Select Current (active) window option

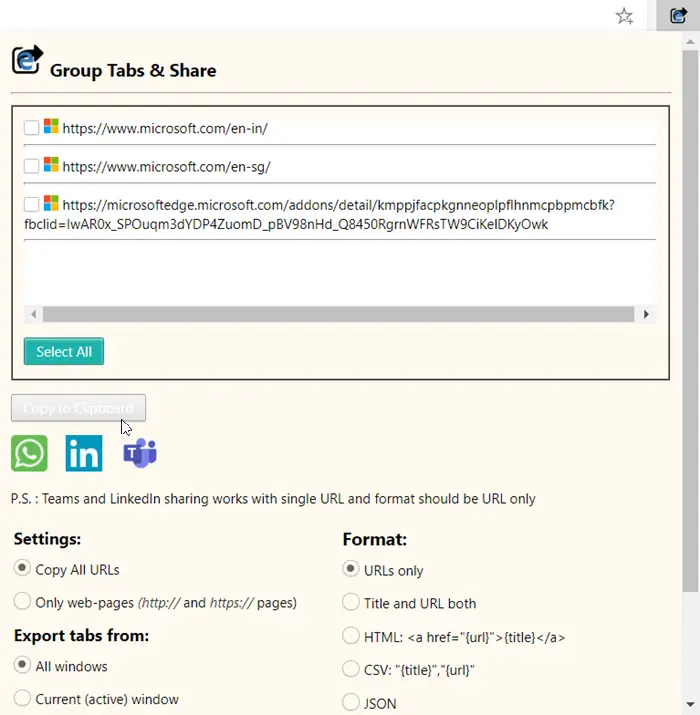[x=22, y=698]
